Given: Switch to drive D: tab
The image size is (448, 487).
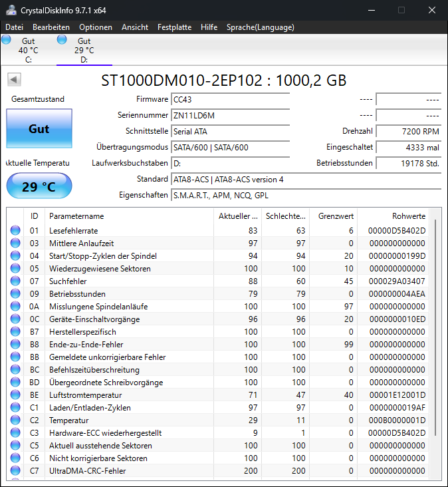Looking at the screenshot, I should pos(84,50).
